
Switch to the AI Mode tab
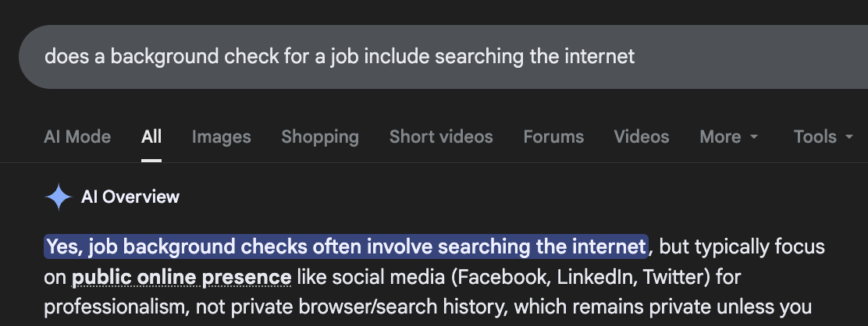(x=77, y=137)
